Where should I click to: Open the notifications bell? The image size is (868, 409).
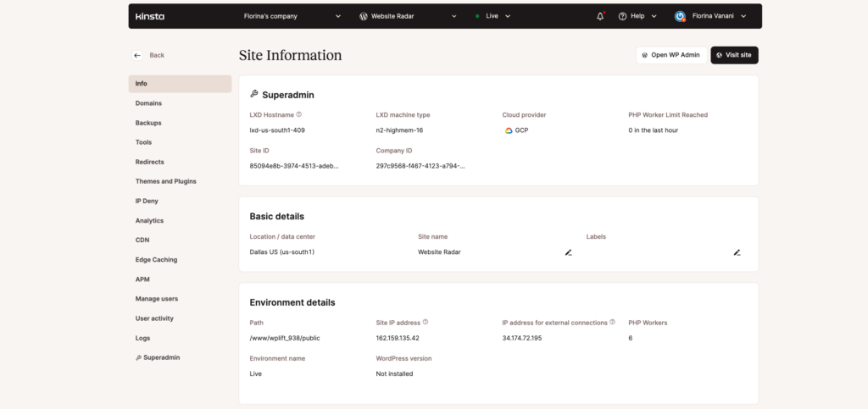pos(600,16)
